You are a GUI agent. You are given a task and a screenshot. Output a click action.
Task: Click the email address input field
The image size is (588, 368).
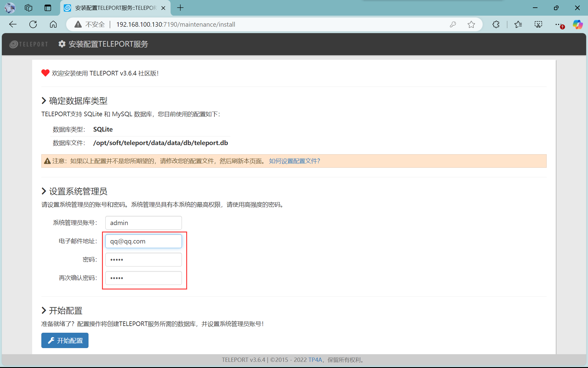point(143,241)
